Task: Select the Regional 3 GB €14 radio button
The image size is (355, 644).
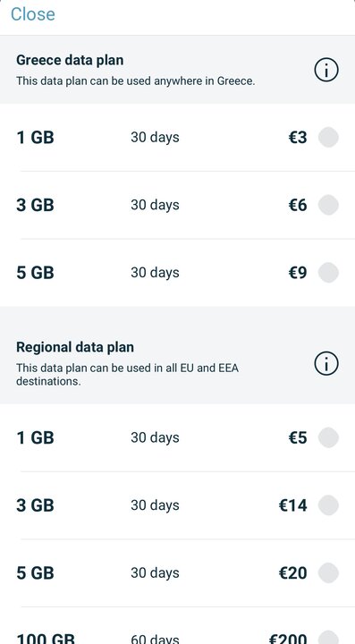Action: click(x=328, y=505)
